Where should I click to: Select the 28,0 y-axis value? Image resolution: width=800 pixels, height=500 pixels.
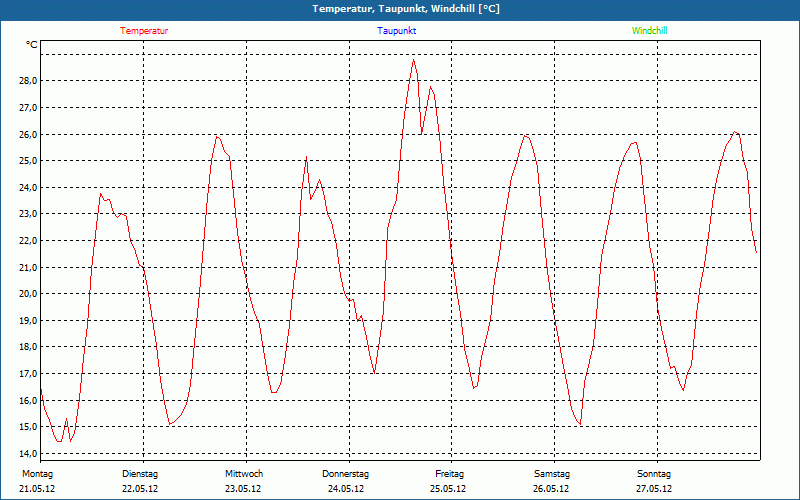pyautogui.click(x=28, y=81)
